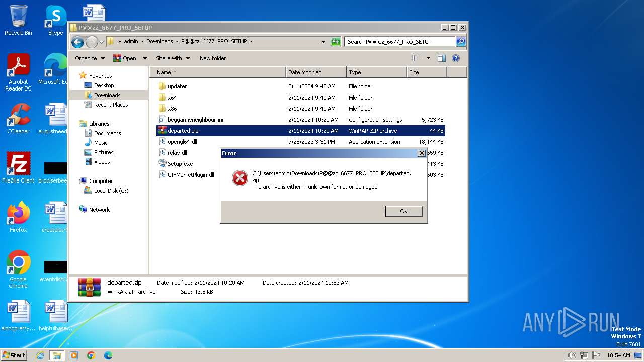The height and width of the screenshot is (362, 644).
Task: Open the Documents library
Action: pos(107,133)
